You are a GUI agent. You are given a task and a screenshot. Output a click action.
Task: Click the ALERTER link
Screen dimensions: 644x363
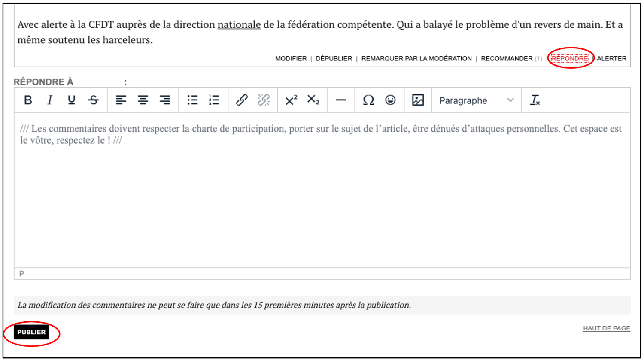pyautogui.click(x=612, y=58)
